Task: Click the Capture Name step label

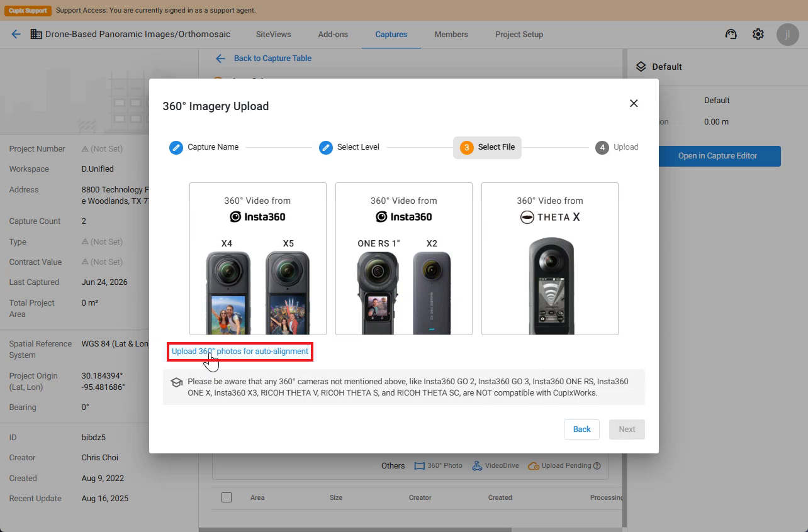Action: pyautogui.click(x=213, y=147)
